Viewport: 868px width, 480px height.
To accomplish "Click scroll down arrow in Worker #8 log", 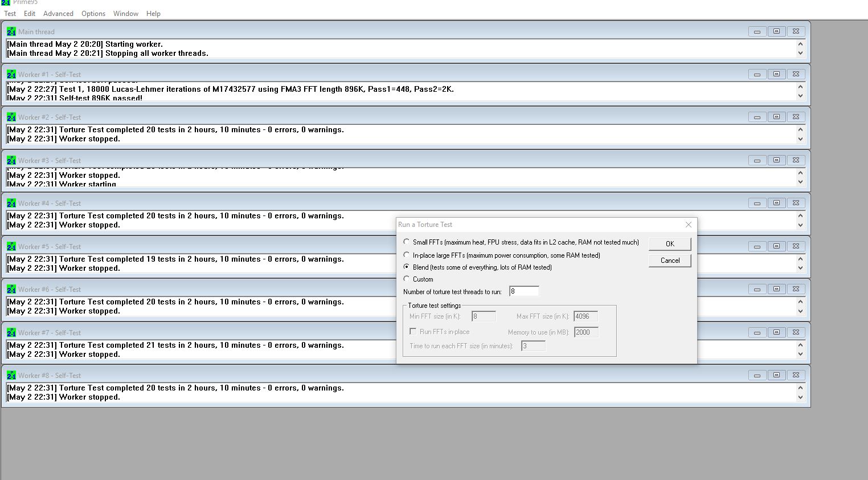I will [x=800, y=397].
